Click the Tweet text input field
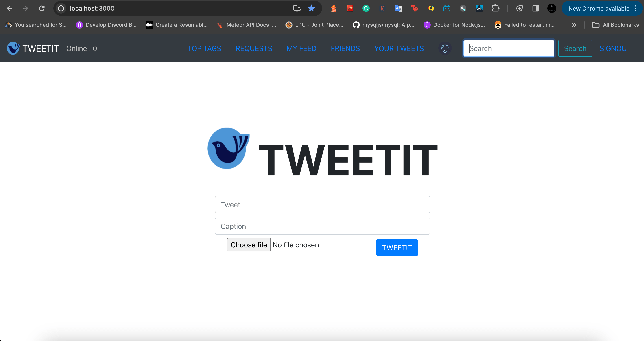The width and height of the screenshot is (644, 341). [x=322, y=205]
